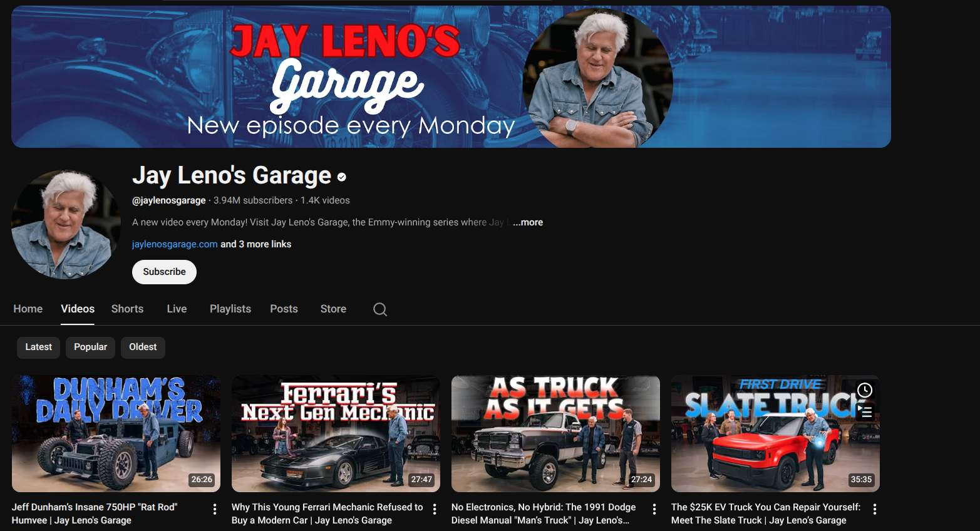
Task: Open $25K EV Slate Truck video title
Action: coord(766,513)
